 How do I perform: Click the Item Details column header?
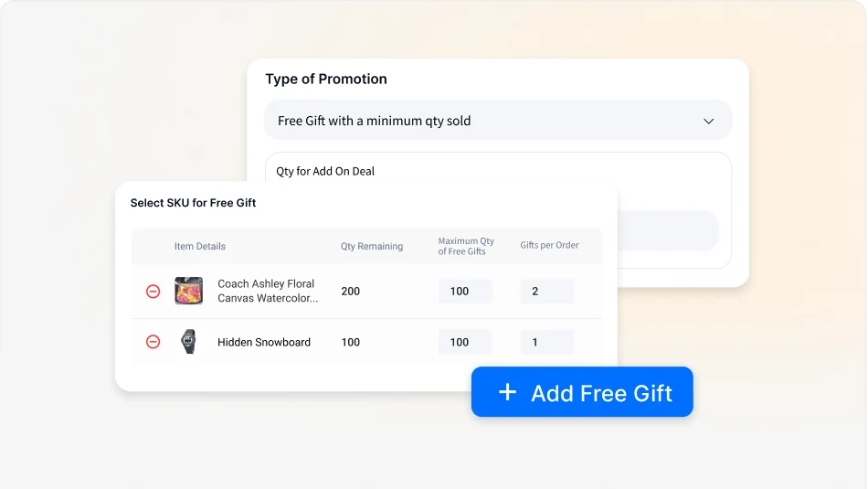200,247
